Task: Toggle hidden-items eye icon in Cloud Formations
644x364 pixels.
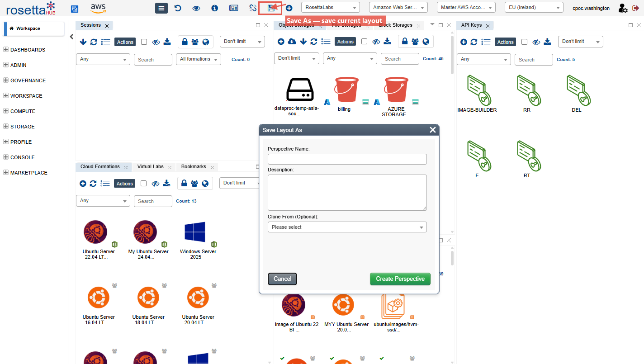Action: [x=155, y=184]
